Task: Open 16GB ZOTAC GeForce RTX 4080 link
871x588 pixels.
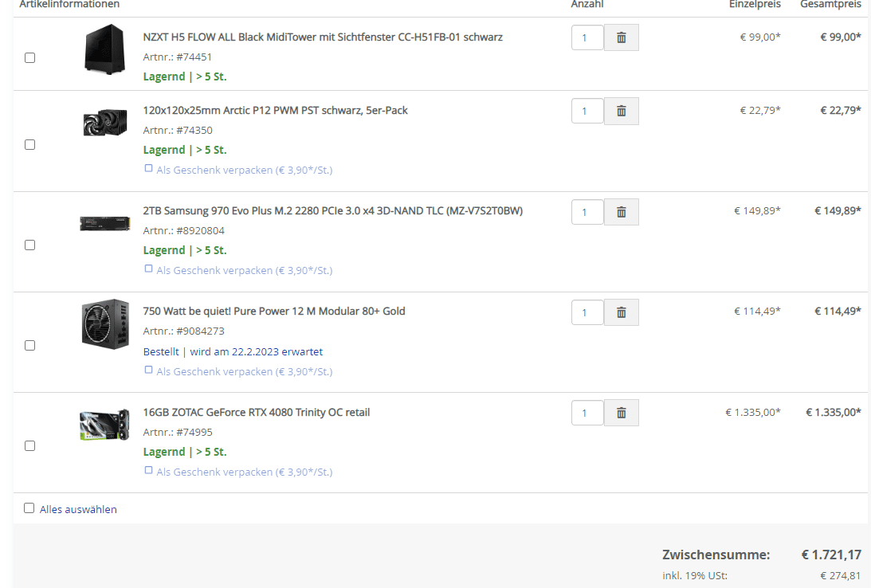Action: click(x=256, y=413)
